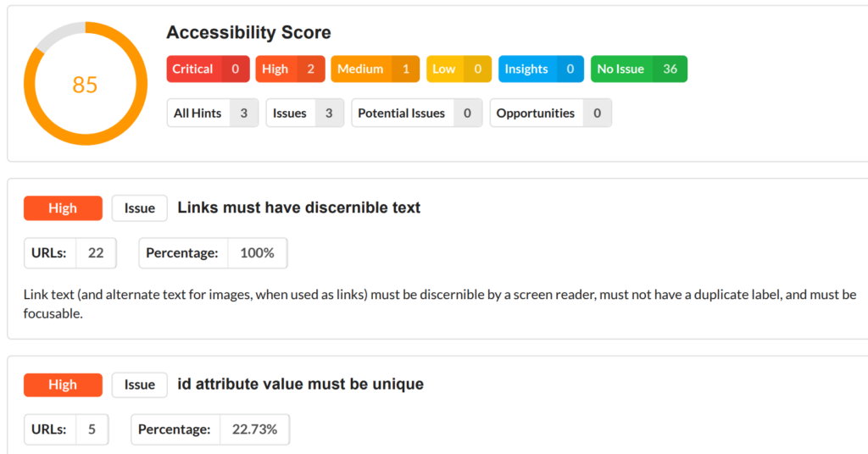The height and width of the screenshot is (454, 868).
Task: Filter by the Critical severity badge
Action: click(209, 69)
